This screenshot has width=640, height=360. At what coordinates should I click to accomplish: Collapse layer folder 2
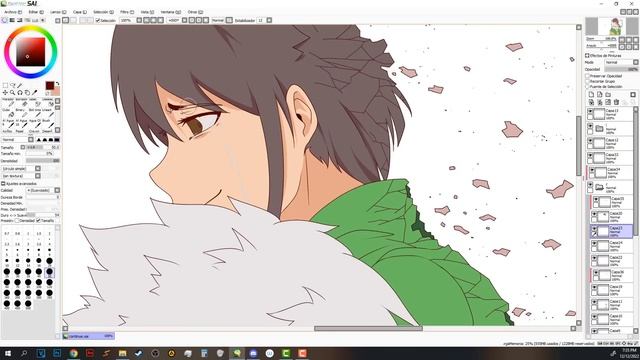coord(599,187)
